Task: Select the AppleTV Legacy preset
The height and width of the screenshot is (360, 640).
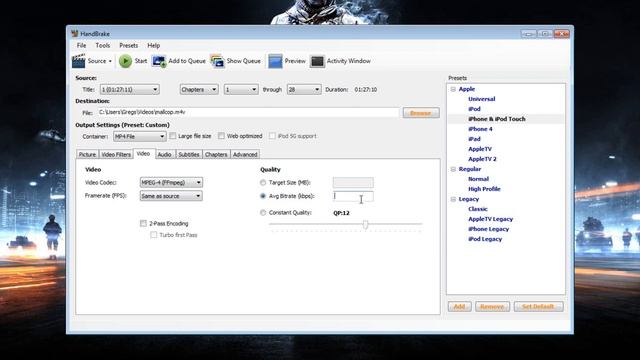Action: (x=491, y=219)
